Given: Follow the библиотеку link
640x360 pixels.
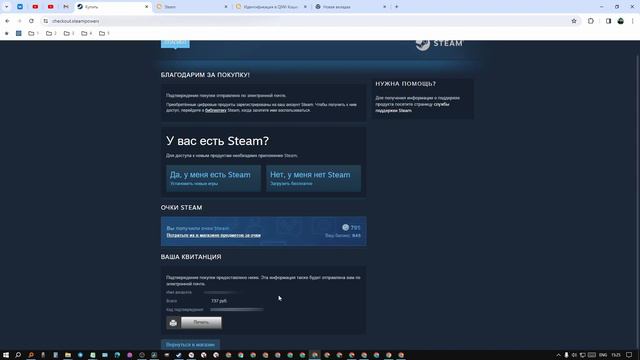Looking at the screenshot, I should point(216,110).
